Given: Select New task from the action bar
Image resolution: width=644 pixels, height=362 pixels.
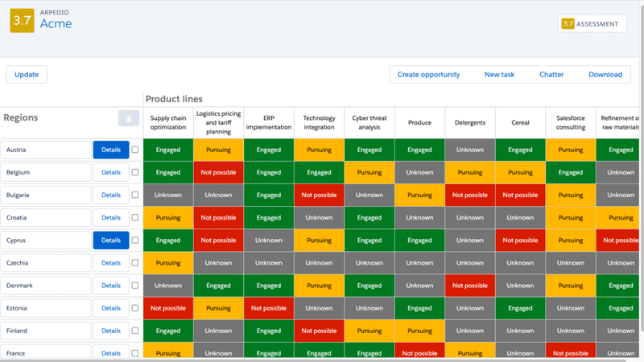Looking at the screenshot, I should [x=499, y=74].
